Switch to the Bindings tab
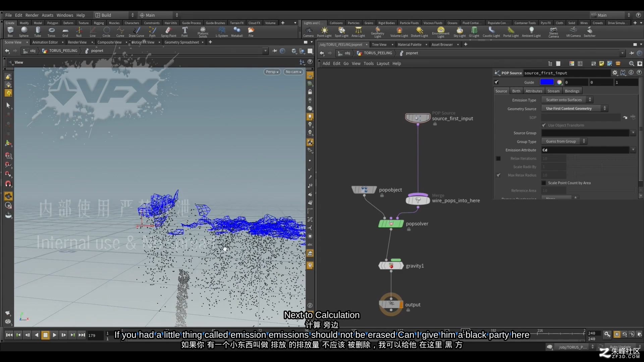644x362 pixels. (572, 91)
